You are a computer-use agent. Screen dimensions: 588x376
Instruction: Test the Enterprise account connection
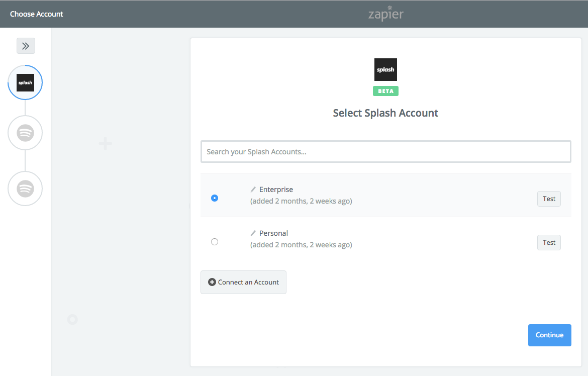[549, 199]
